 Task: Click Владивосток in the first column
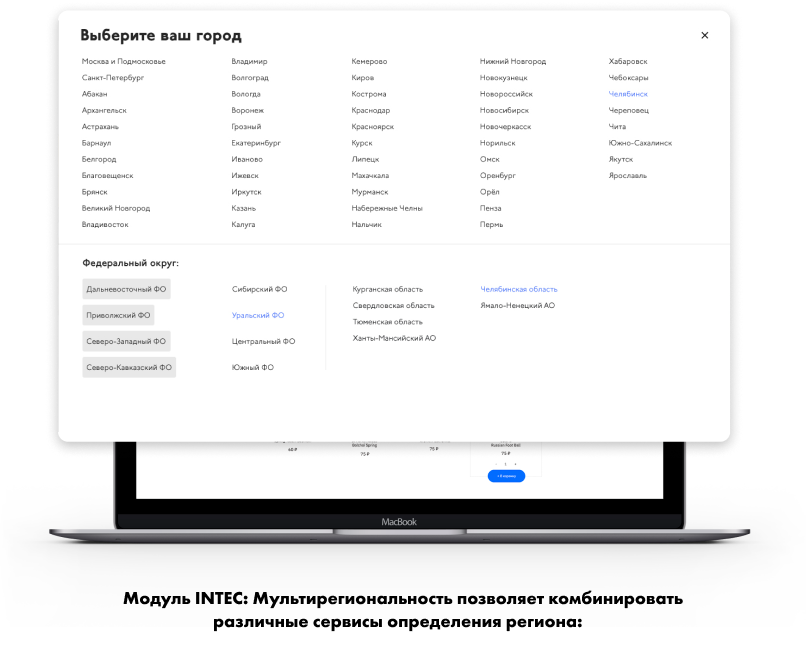(105, 224)
